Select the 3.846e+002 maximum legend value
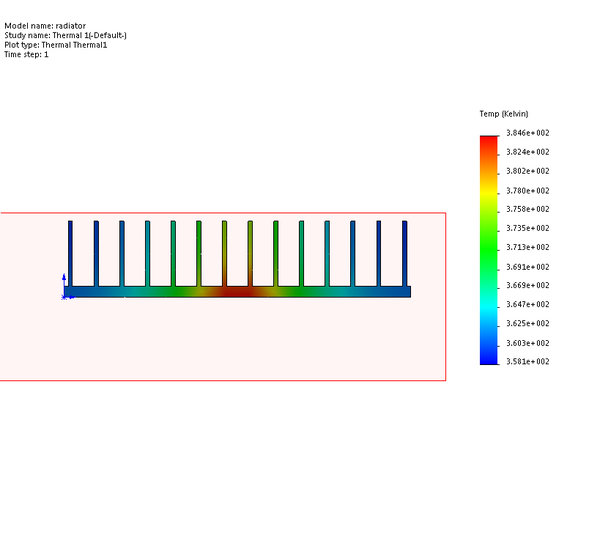This screenshot has height=538, width=600. pyautogui.click(x=528, y=133)
